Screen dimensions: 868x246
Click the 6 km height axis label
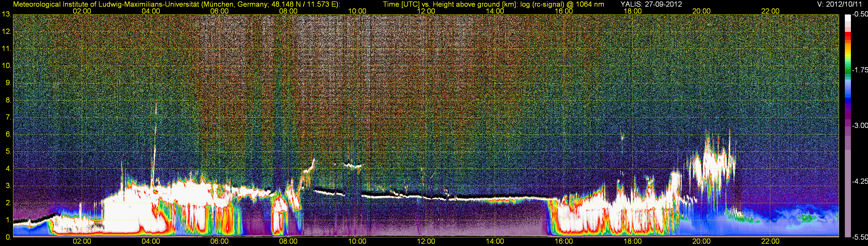(x=8, y=135)
